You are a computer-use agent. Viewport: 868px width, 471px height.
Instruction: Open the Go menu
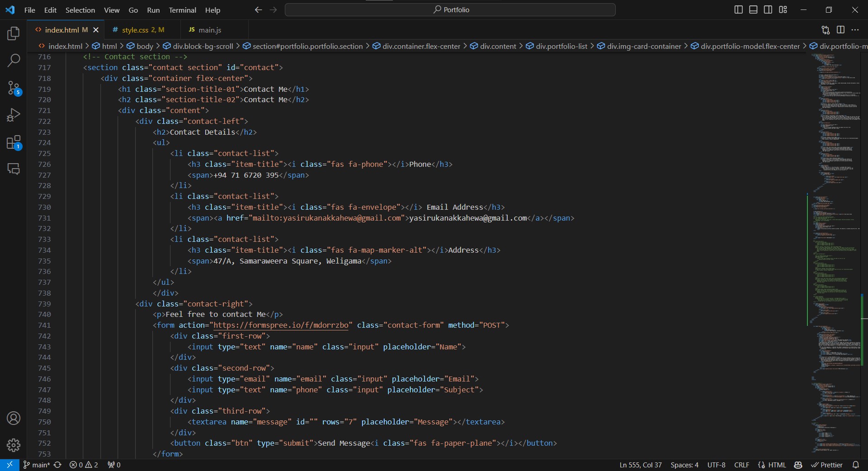click(x=133, y=10)
